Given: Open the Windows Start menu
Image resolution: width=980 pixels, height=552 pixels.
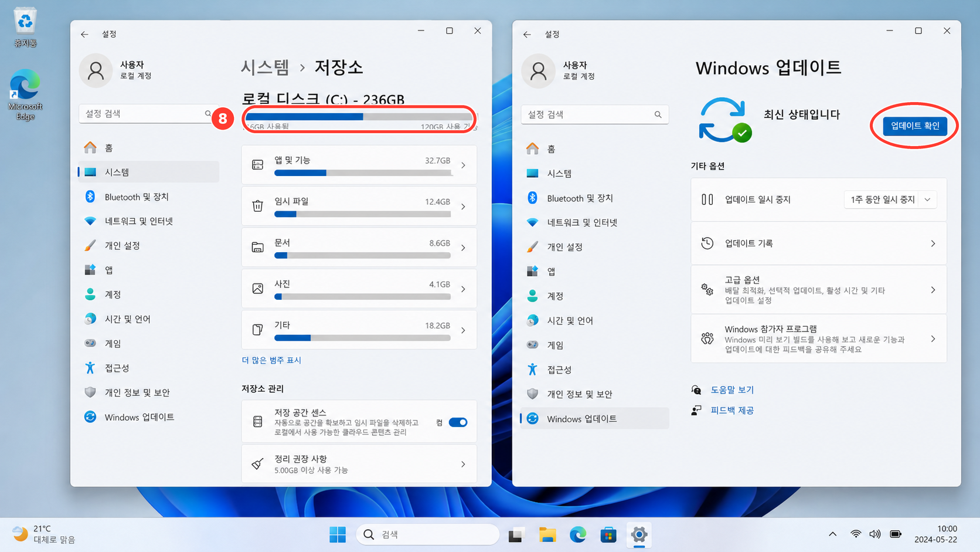Looking at the screenshot, I should (338, 534).
